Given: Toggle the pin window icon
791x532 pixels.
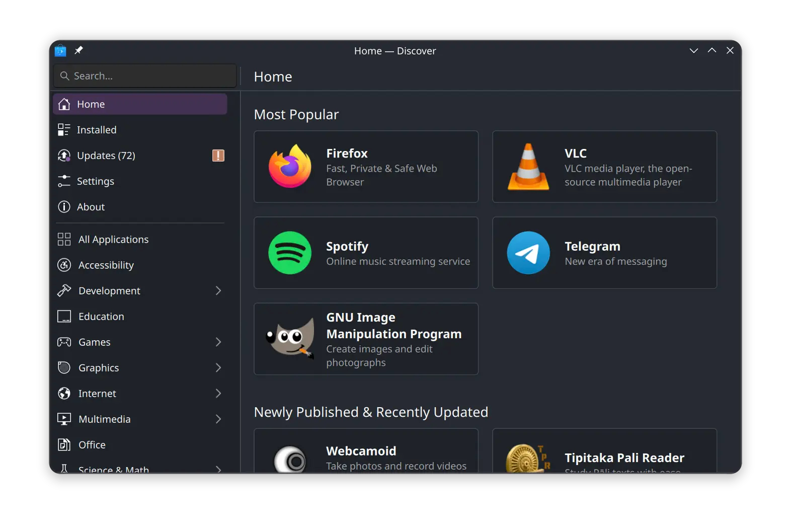Looking at the screenshot, I should pos(78,50).
